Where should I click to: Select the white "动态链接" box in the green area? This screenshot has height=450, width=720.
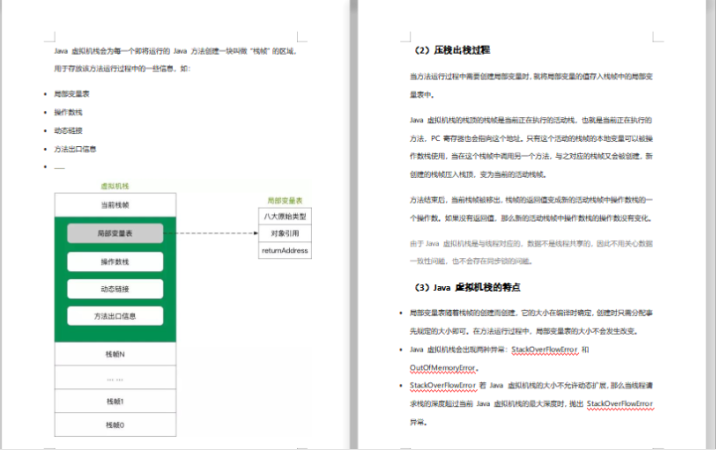pyautogui.click(x=115, y=289)
